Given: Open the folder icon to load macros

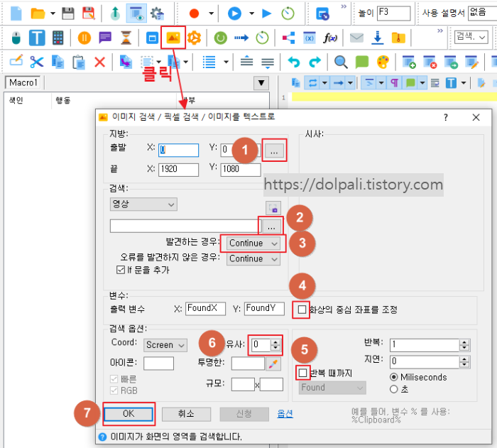Looking at the screenshot, I should point(38,13).
